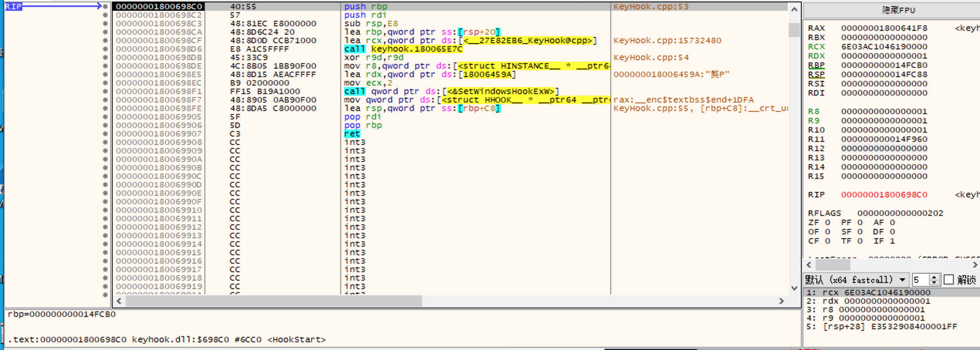Click the 隐藏FPU button

point(899,10)
